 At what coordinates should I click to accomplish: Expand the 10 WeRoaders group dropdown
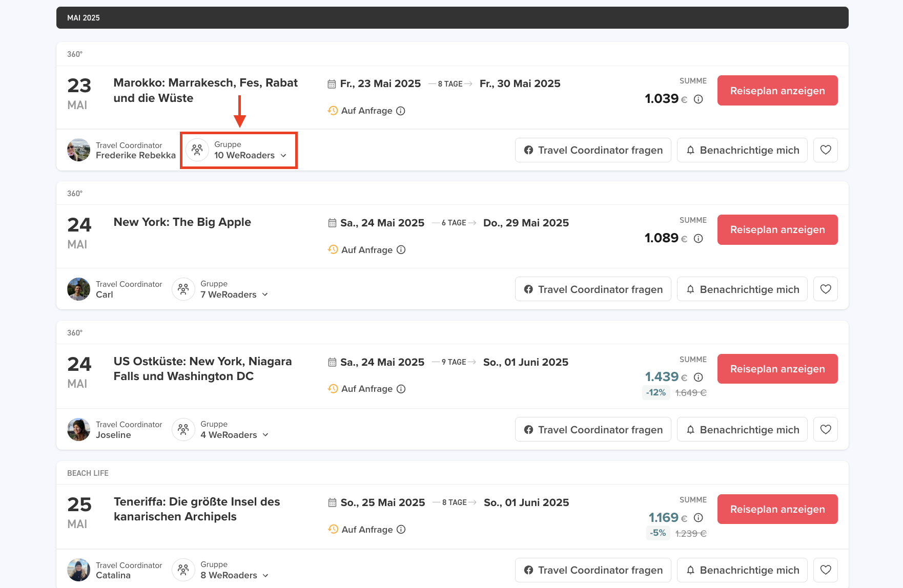tap(250, 155)
